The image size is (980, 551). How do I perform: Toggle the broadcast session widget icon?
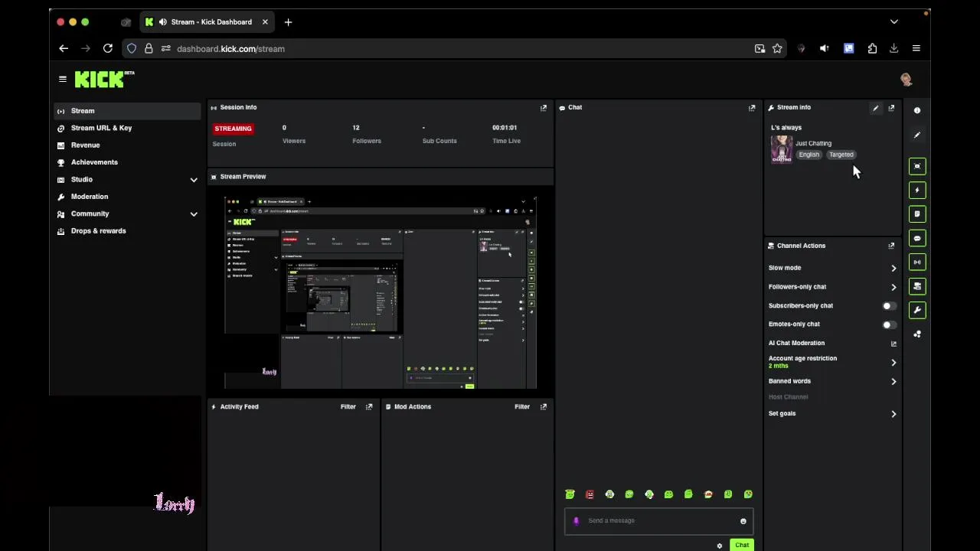pyautogui.click(x=917, y=262)
